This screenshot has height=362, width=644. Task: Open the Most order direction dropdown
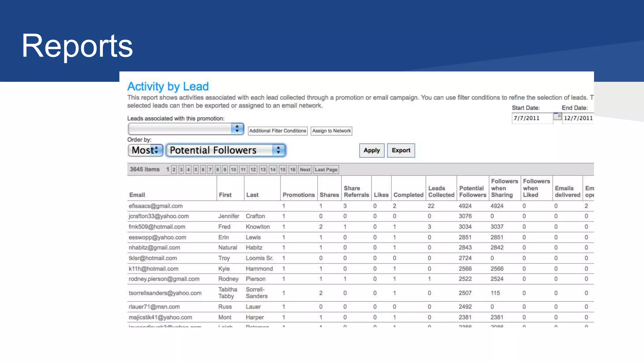[x=146, y=150]
